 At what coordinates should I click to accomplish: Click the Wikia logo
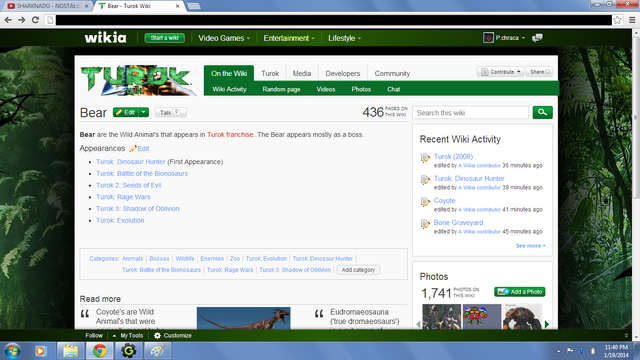[x=105, y=38]
